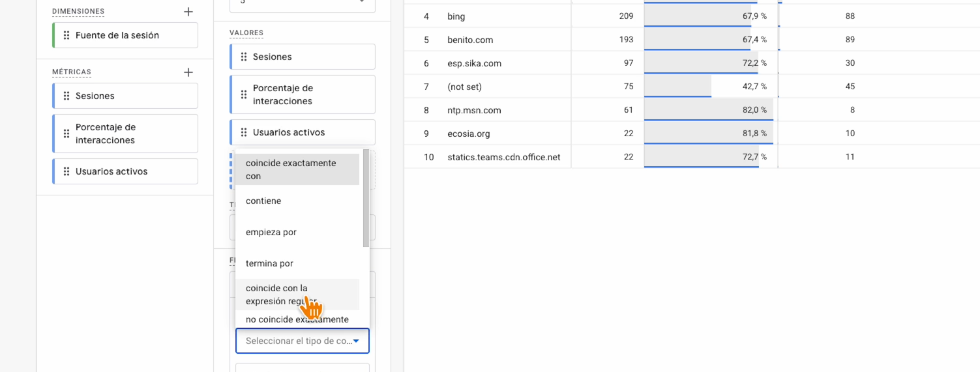Image resolution: width=980 pixels, height=372 pixels.
Task: Click 'Porcentaje de interacciones' metric chip
Action: tap(125, 134)
